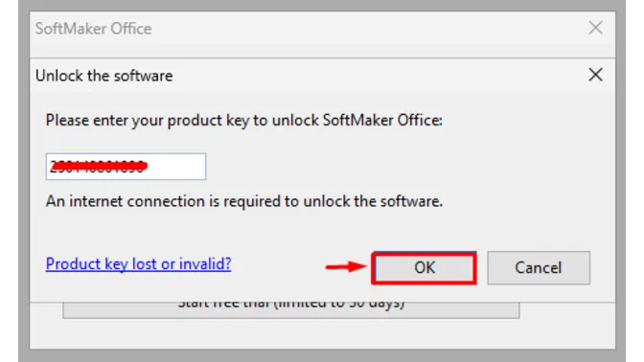Open the 'Product key lost or invalid?' link
The height and width of the screenshot is (362, 644).
138,264
